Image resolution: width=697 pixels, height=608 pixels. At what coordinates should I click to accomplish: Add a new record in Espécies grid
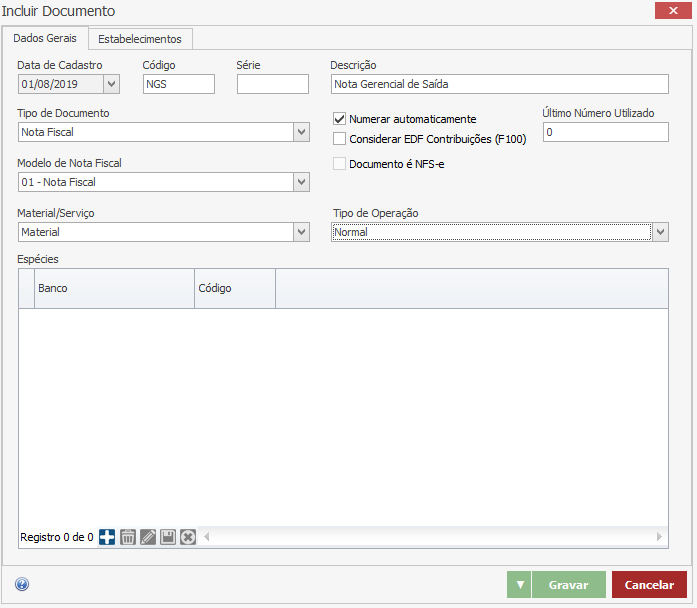tap(107, 537)
